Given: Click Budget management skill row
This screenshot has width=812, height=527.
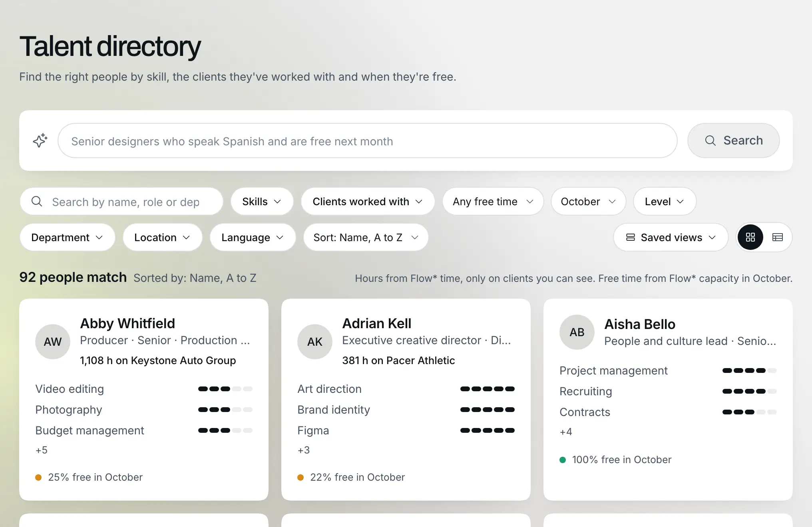Looking at the screenshot, I should click(144, 430).
